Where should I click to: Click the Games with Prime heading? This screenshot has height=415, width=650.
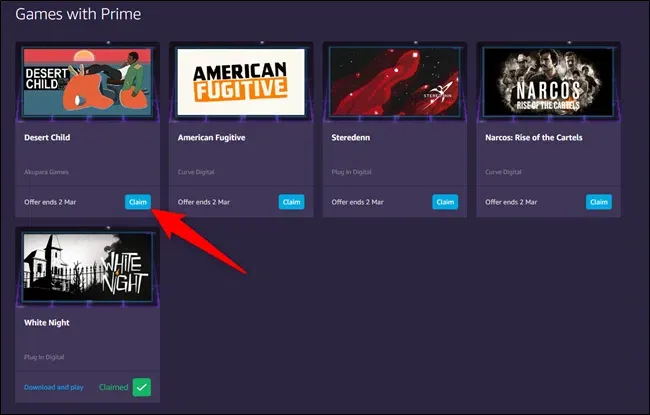tap(78, 14)
